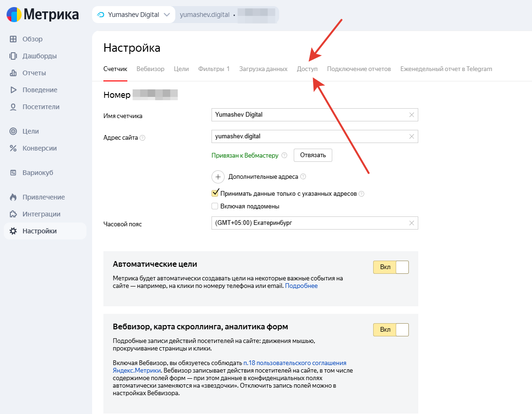
Task: Toggle Вебвизор, карта скроллинга switch off
Action: pyautogui.click(x=391, y=330)
